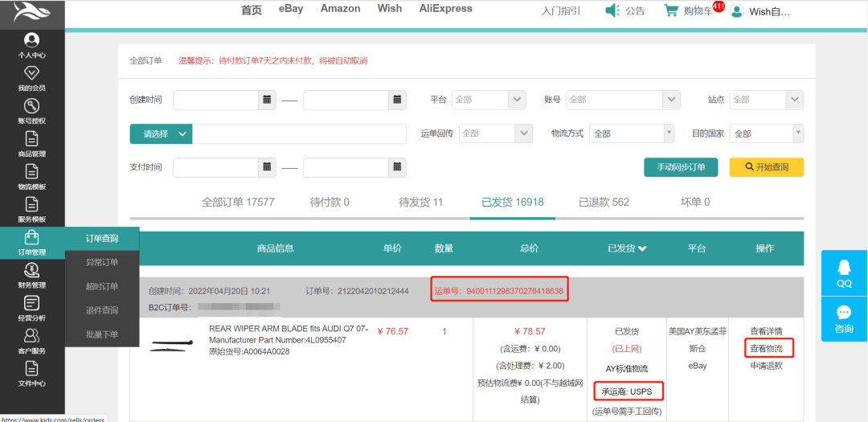Open calendar for 创建时间 start date
The width and height of the screenshot is (868, 422).
pos(267,100)
